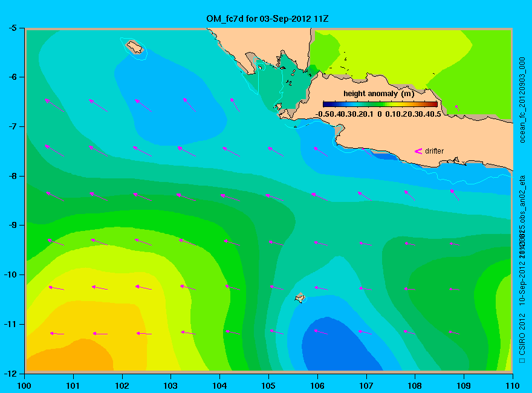Click the y-axis label -11
The image size is (532, 393).
10,324
